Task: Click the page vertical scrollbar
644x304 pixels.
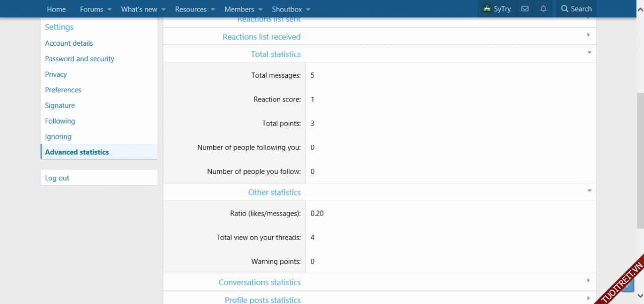Action: (640, 151)
